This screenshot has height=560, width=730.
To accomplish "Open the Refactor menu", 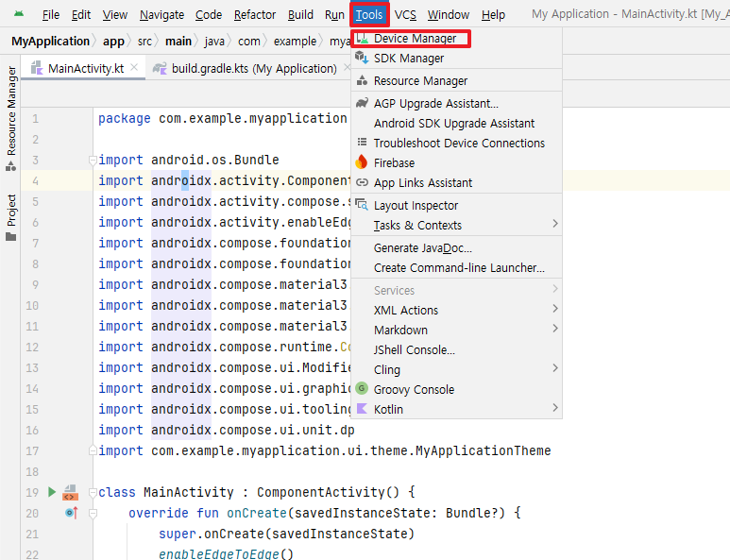I will point(255,15).
